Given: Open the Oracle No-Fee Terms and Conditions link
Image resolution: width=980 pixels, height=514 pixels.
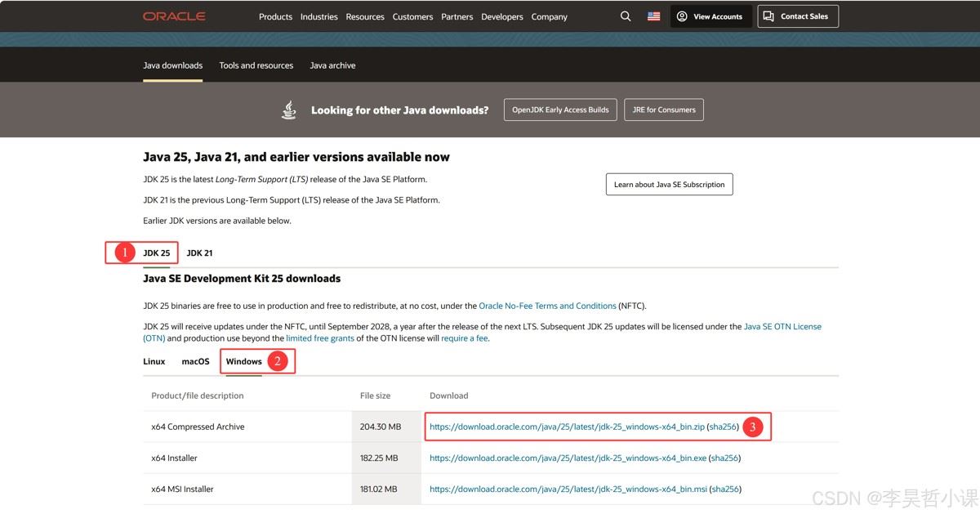Looking at the screenshot, I should pyautogui.click(x=547, y=306).
